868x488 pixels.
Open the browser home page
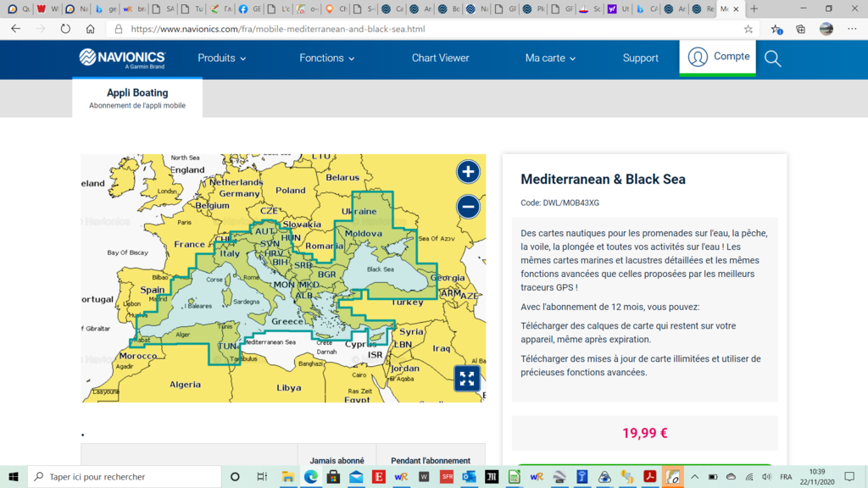pos(90,29)
